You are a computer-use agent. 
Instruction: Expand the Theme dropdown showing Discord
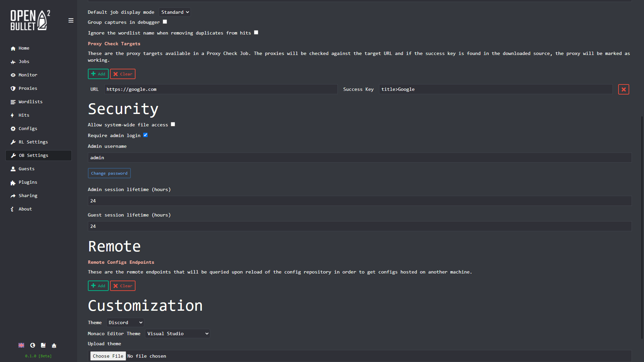click(x=125, y=322)
